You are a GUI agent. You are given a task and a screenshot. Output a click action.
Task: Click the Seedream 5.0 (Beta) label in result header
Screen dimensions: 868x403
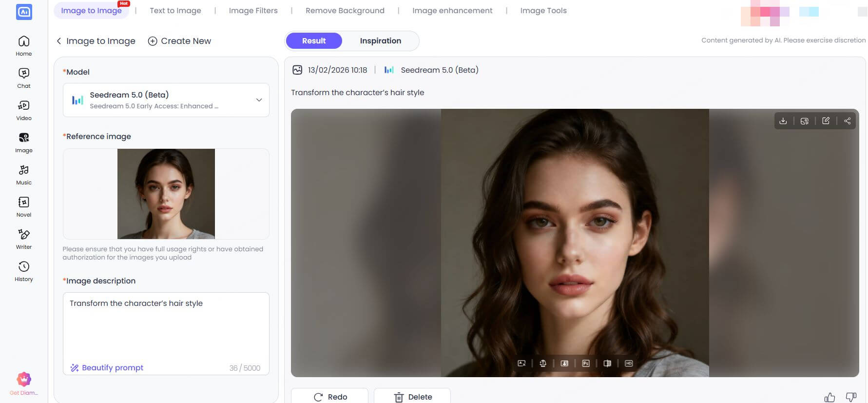(x=440, y=70)
